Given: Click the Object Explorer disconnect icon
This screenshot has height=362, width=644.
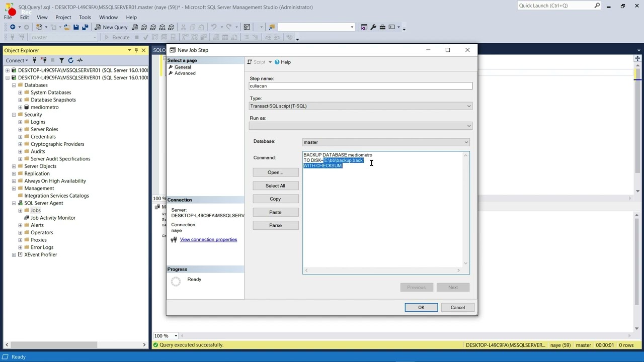Looking at the screenshot, I should pos(44,60).
